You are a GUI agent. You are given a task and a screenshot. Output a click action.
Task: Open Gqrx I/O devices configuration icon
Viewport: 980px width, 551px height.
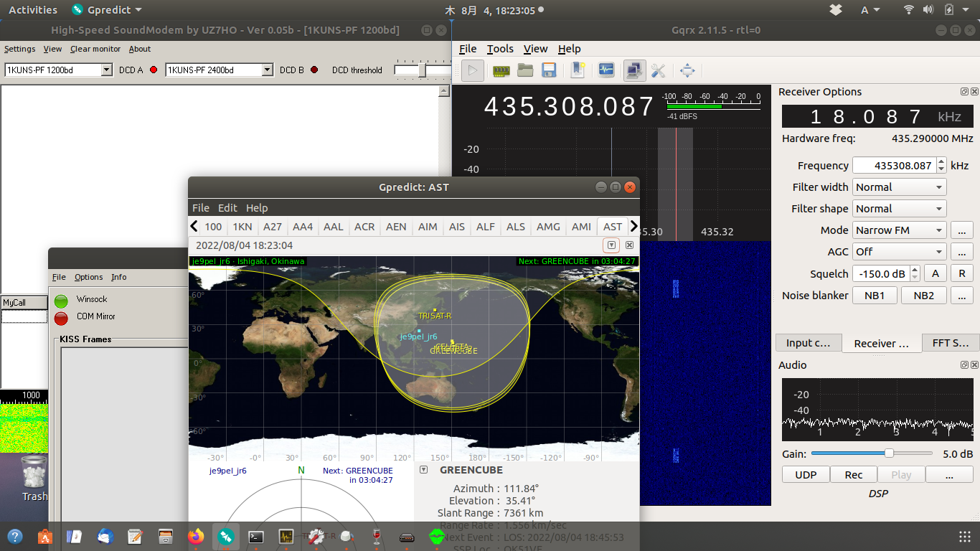(x=501, y=70)
